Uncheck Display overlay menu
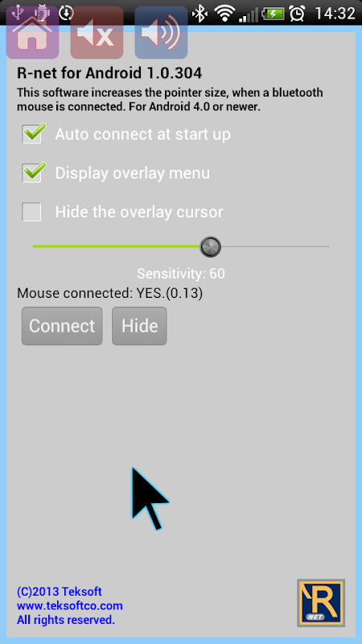 click(x=32, y=172)
